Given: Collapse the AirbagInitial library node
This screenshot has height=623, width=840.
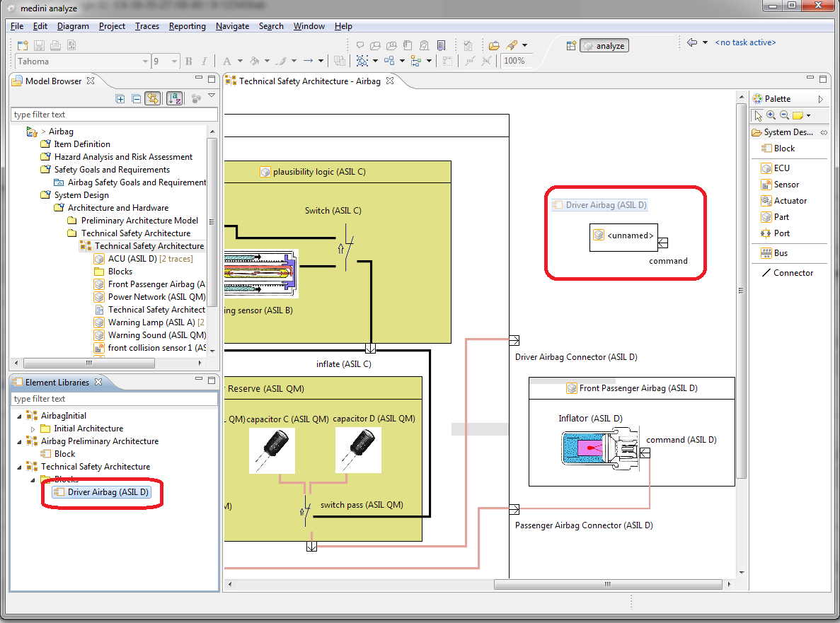Looking at the screenshot, I should (19, 416).
